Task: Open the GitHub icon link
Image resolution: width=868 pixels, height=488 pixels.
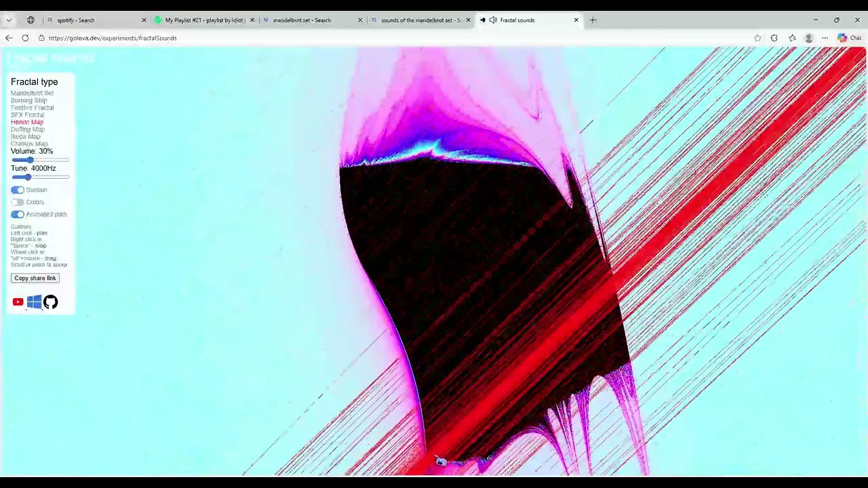Action: tap(51, 302)
